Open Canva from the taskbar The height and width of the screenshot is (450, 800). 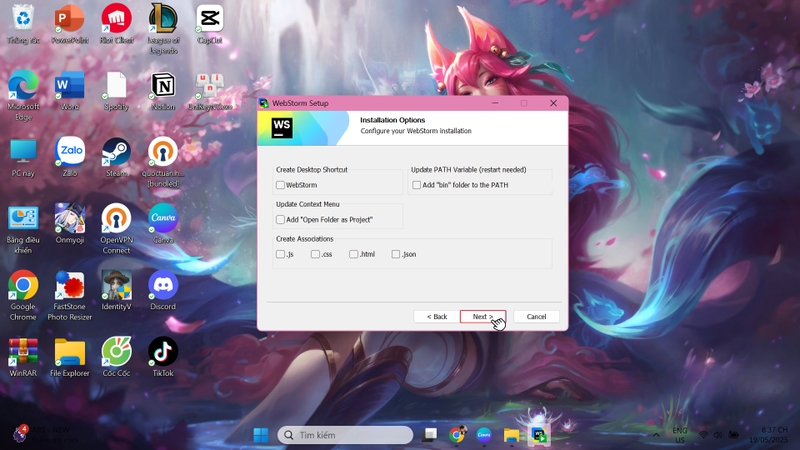click(x=484, y=435)
